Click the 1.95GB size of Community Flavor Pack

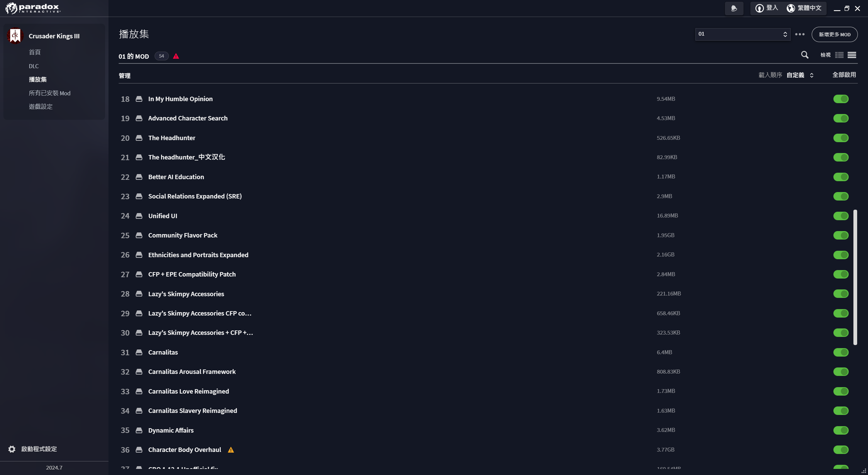tap(666, 235)
